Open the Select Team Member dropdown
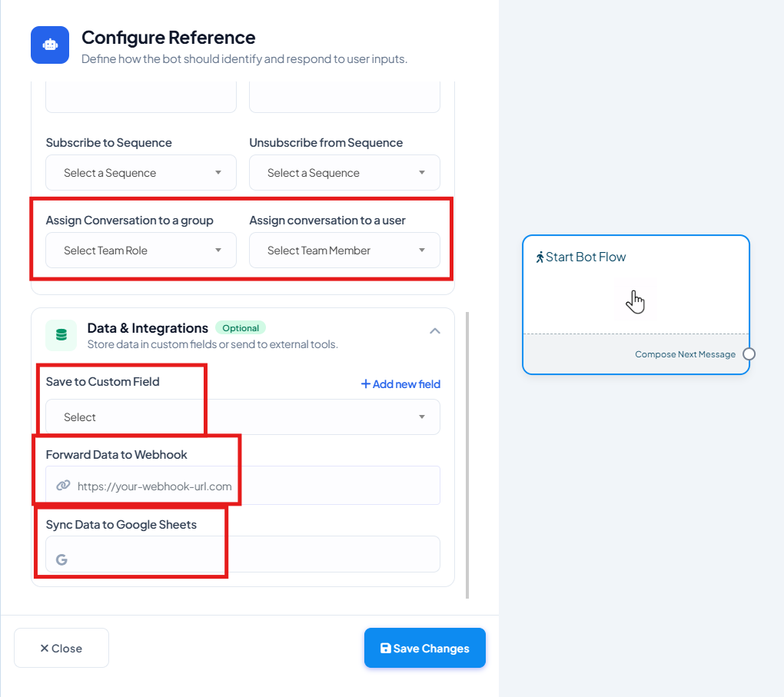The width and height of the screenshot is (784, 697). pos(344,250)
